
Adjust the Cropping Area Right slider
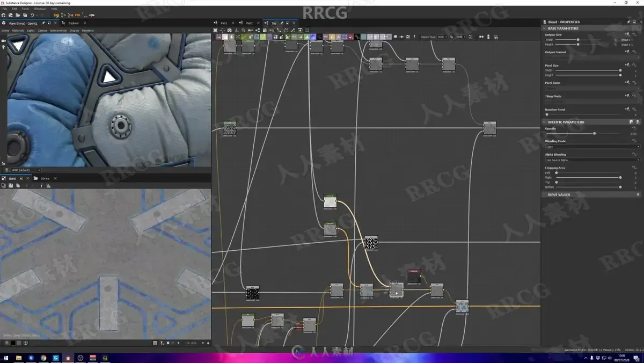588,178
